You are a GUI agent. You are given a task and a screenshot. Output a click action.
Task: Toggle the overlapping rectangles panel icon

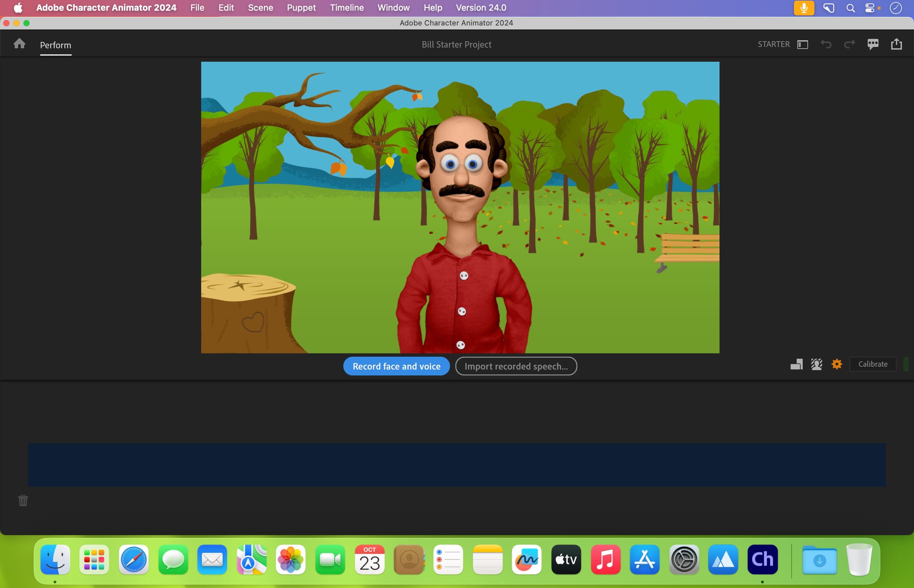click(796, 364)
